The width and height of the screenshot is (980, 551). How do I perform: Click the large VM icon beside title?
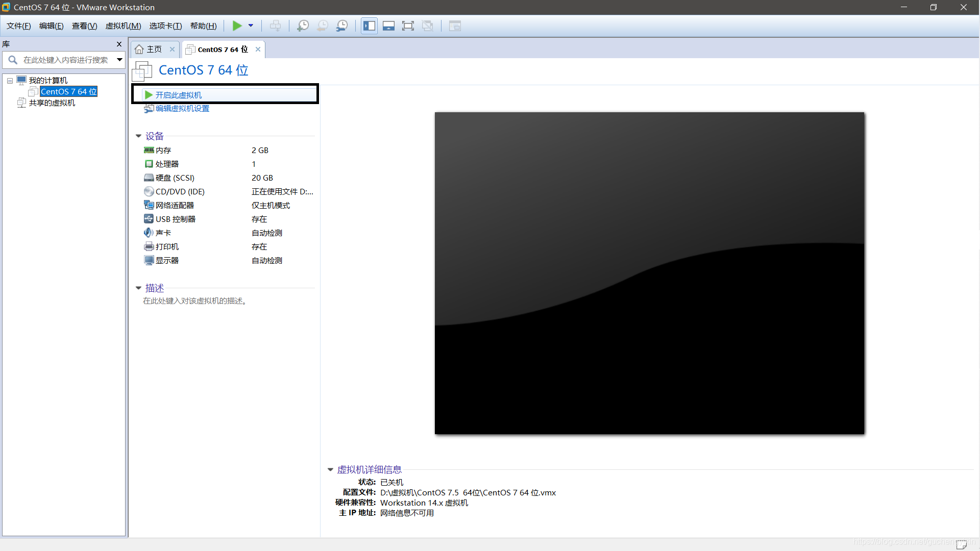coord(142,71)
